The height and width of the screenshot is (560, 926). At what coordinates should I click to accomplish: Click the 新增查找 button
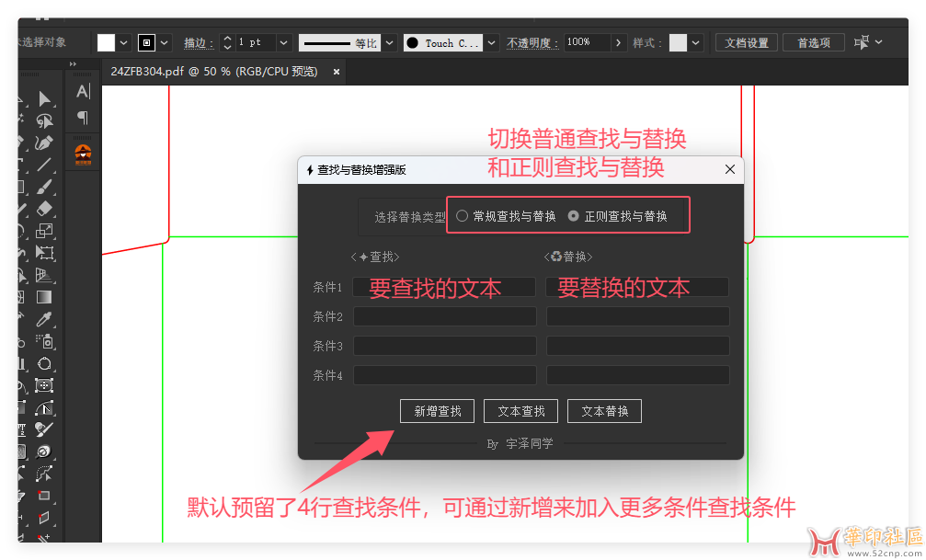pos(437,411)
